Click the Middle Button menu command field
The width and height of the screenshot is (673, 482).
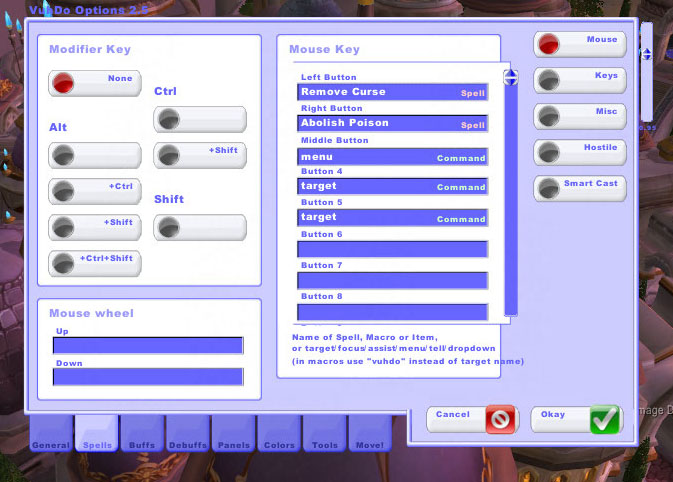point(392,157)
